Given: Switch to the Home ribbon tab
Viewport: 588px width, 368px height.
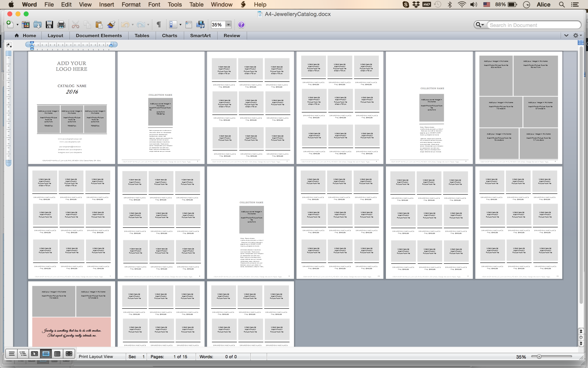Looking at the screenshot, I should click(x=25, y=35).
